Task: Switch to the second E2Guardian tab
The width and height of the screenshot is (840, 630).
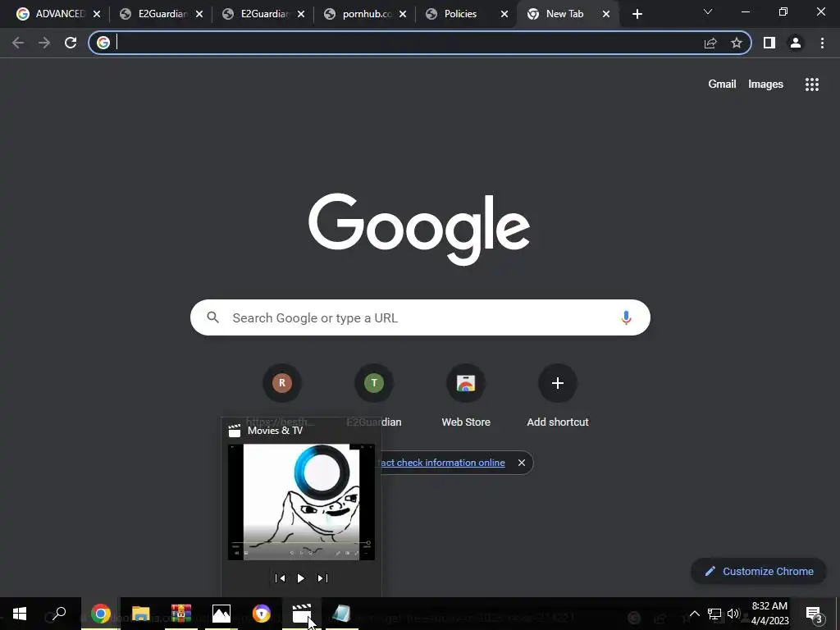Action: pos(258,14)
